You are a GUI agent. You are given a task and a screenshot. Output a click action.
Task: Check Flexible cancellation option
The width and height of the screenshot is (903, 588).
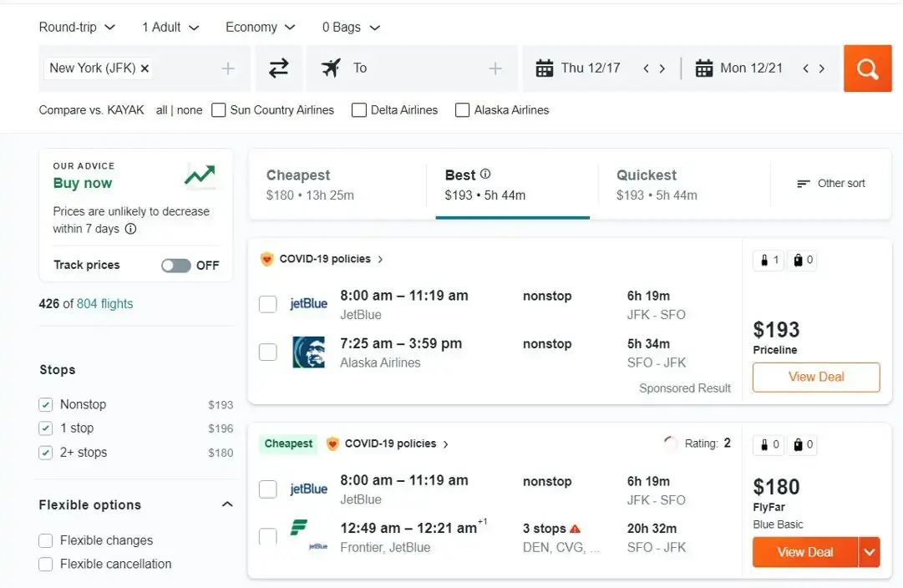click(x=45, y=565)
